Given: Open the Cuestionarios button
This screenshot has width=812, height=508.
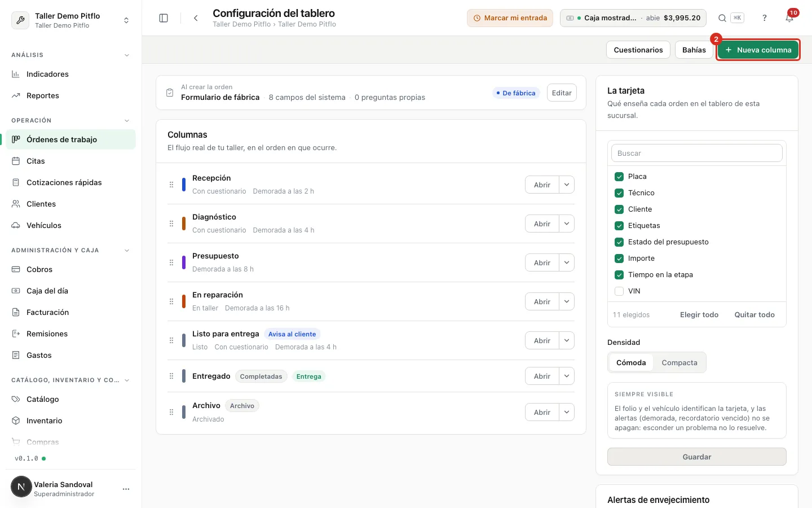Looking at the screenshot, I should point(638,50).
